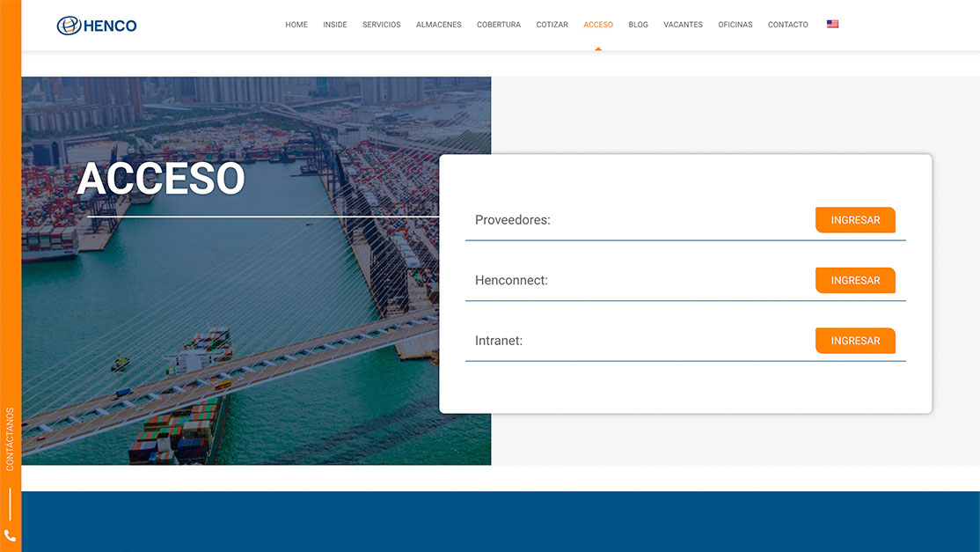Viewport: 980px width, 552px height.
Task: Expand the ALMACENES navigation entry
Action: 438,24
